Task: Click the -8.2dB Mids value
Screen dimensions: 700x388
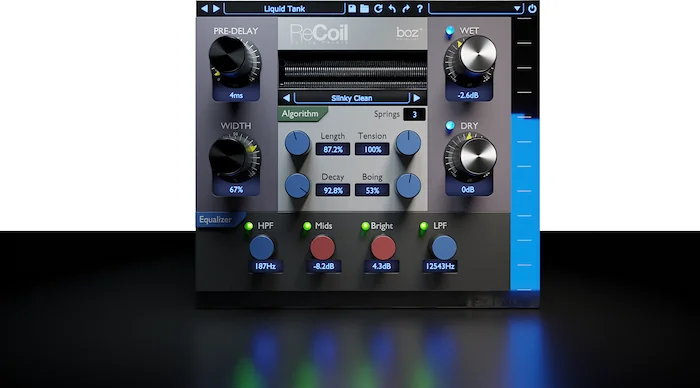Action: 324,267
